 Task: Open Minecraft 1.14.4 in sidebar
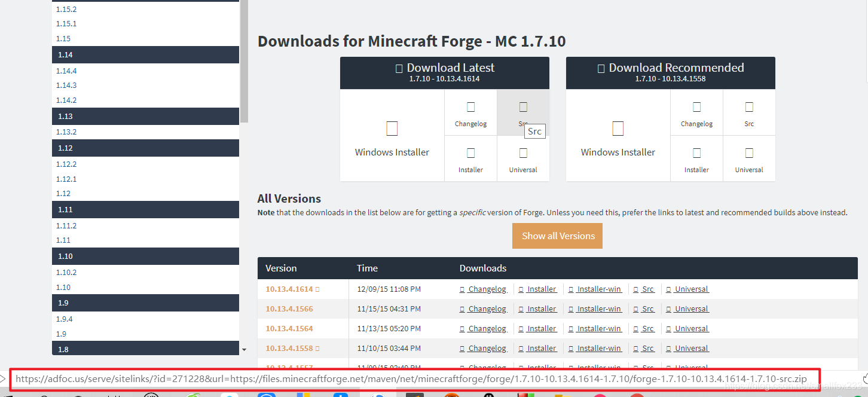[66, 71]
